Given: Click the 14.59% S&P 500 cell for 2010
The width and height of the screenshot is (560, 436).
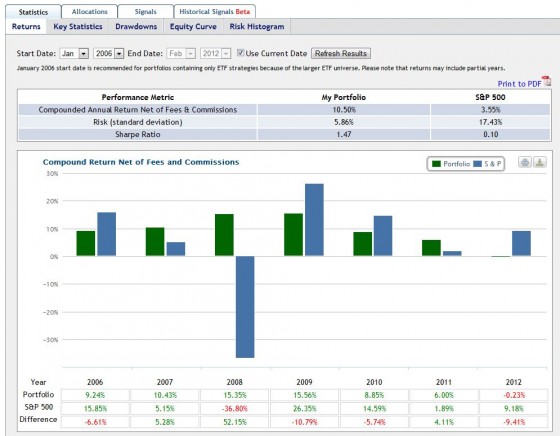Looking at the screenshot, I should point(374,409).
